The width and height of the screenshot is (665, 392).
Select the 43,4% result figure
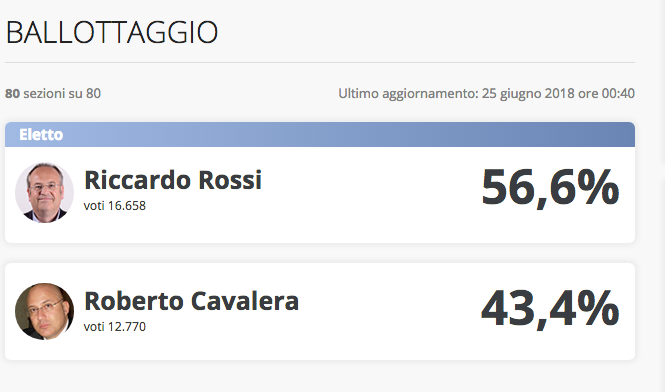(550, 308)
